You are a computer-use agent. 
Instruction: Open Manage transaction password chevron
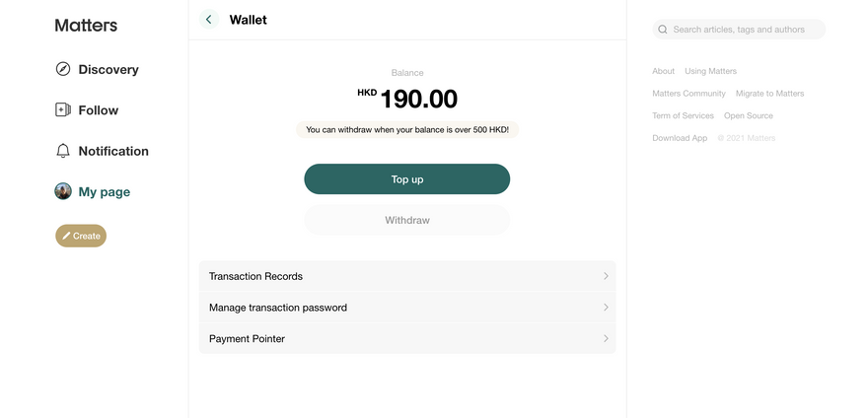(606, 307)
